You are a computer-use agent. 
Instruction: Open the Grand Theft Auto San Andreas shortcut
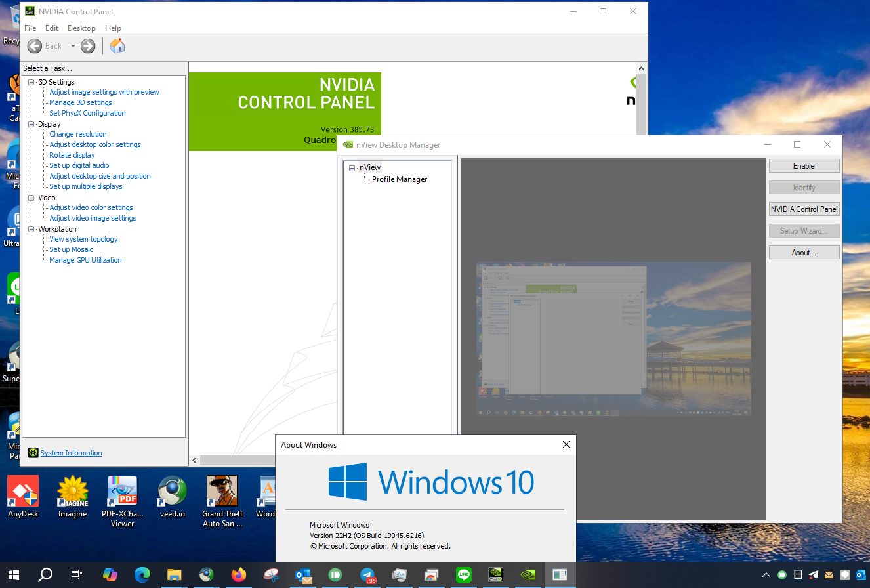pyautogui.click(x=222, y=502)
